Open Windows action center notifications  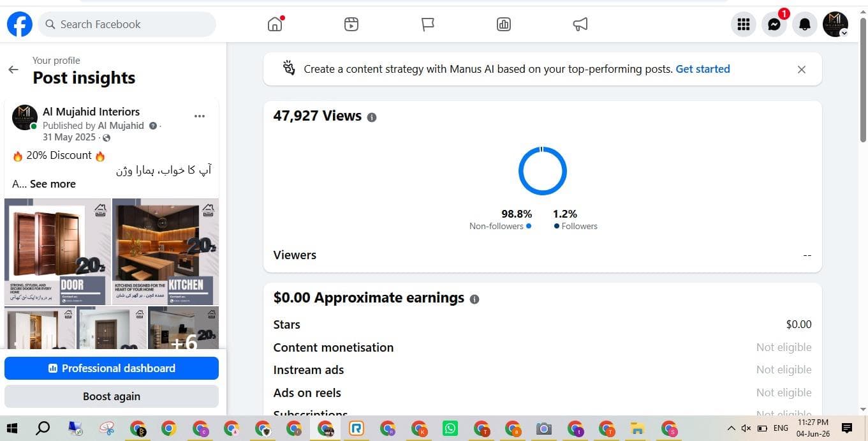click(x=847, y=428)
